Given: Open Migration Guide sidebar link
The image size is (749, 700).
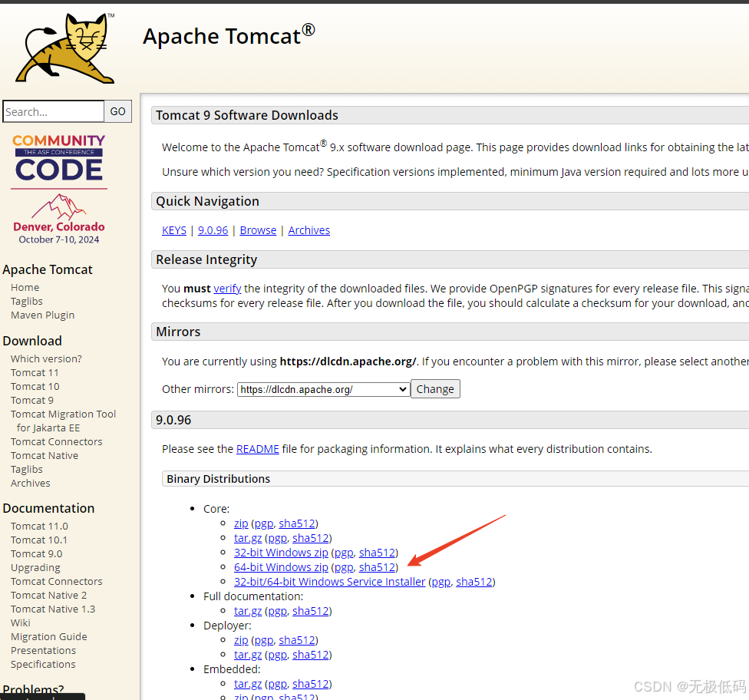Looking at the screenshot, I should click(x=48, y=637).
